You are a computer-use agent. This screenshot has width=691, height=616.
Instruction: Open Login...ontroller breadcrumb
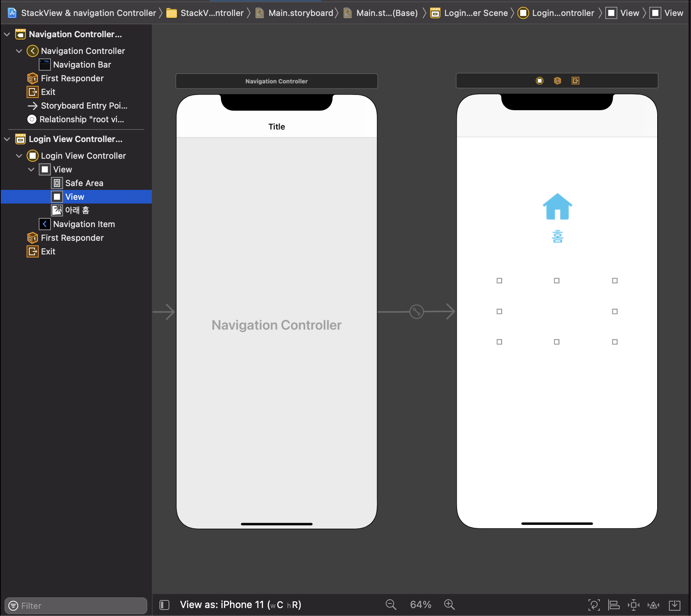coord(556,13)
